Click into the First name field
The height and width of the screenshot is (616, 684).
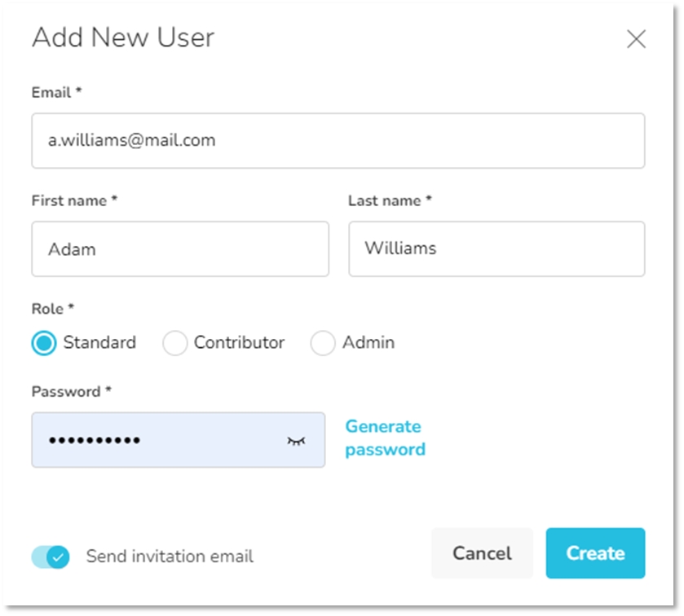pos(179,249)
